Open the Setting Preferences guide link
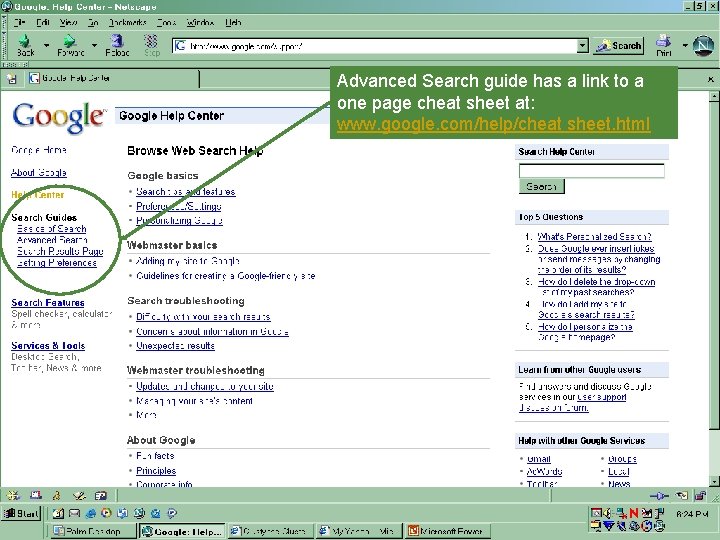The height and width of the screenshot is (540, 720). point(57,263)
